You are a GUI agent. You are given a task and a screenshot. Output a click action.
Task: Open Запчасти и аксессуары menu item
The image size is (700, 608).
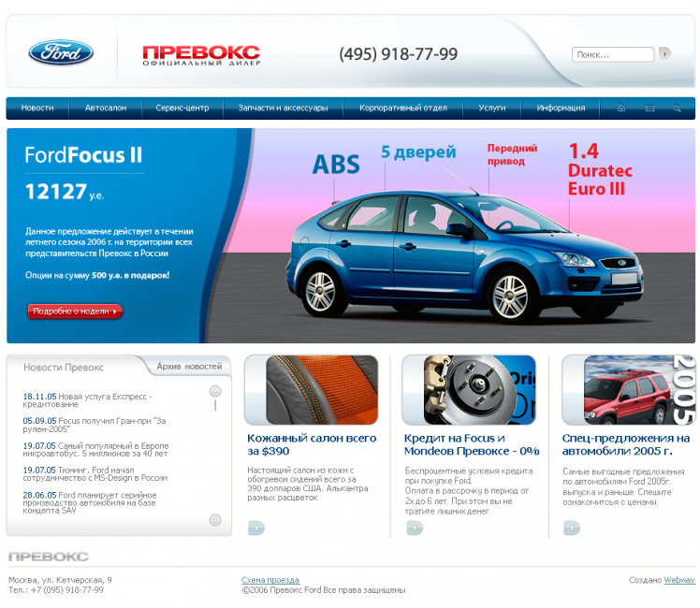tap(283, 108)
